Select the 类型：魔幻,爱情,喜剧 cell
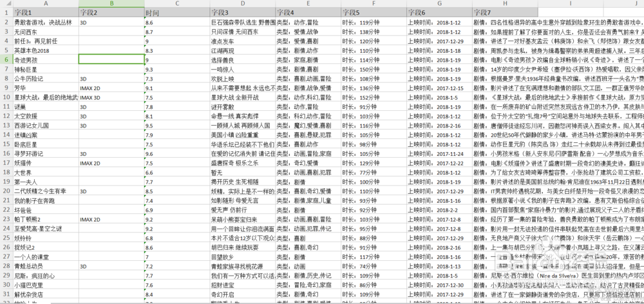Viewport: 644px width, 304px height. pyautogui.click(x=308, y=126)
